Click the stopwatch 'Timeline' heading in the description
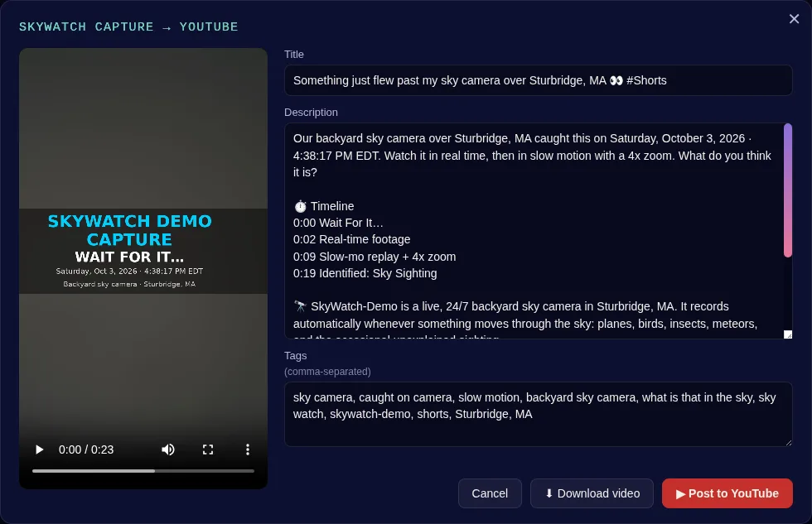The height and width of the screenshot is (524, 812). (x=324, y=206)
